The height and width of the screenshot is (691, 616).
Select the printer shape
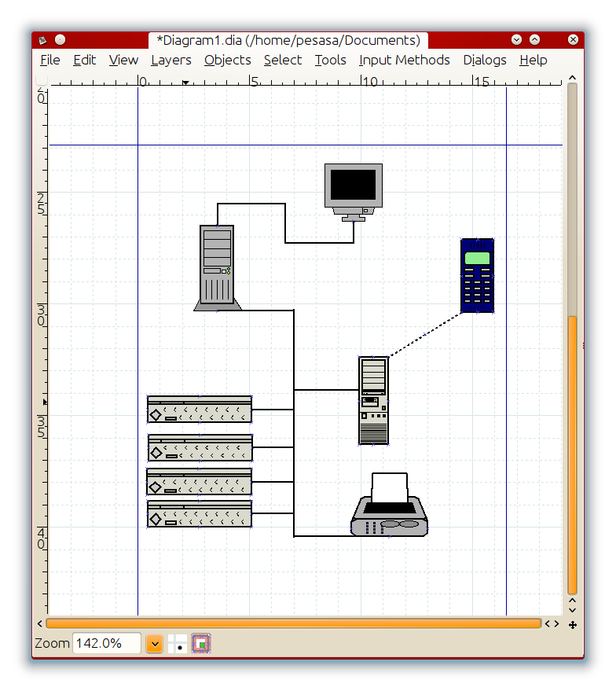(x=389, y=505)
